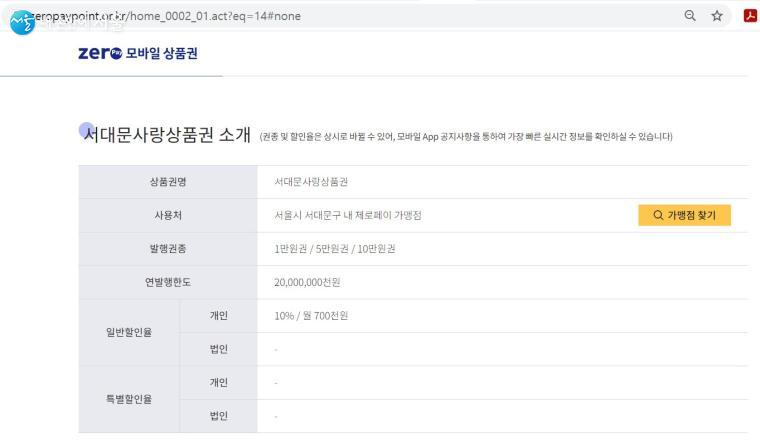Bookmark this page with the star icon
The width and height of the screenshot is (760, 447).
(717, 15)
